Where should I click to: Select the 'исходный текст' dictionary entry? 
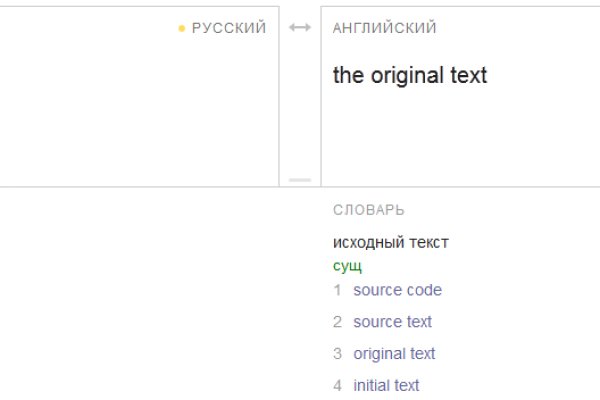391,243
